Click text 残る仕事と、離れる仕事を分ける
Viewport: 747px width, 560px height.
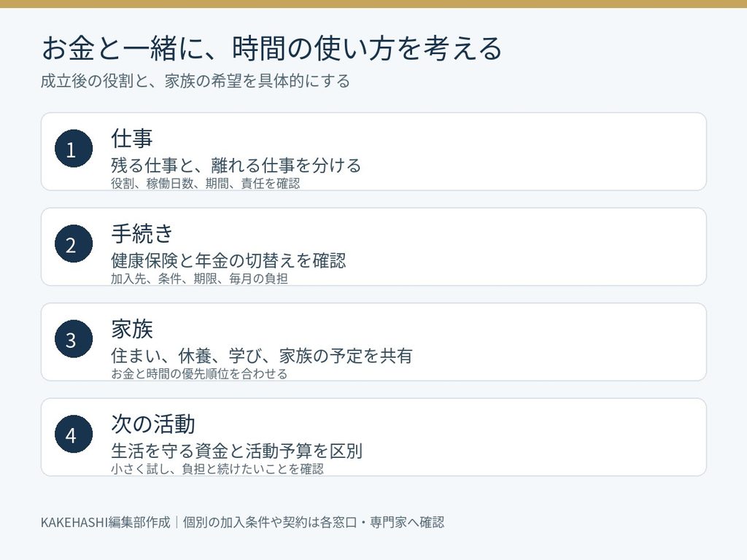pos(236,166)
